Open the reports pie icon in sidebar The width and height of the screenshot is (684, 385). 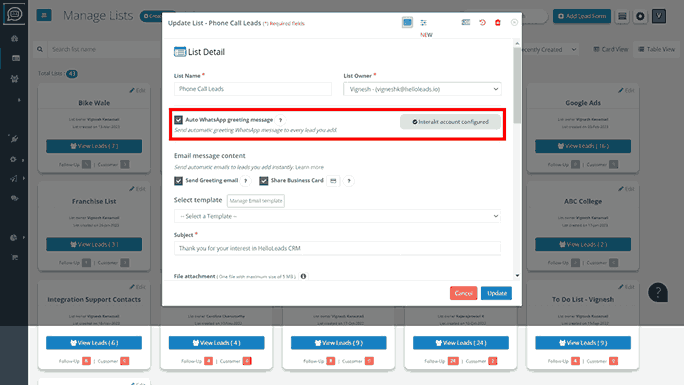(x=14, y=238)
